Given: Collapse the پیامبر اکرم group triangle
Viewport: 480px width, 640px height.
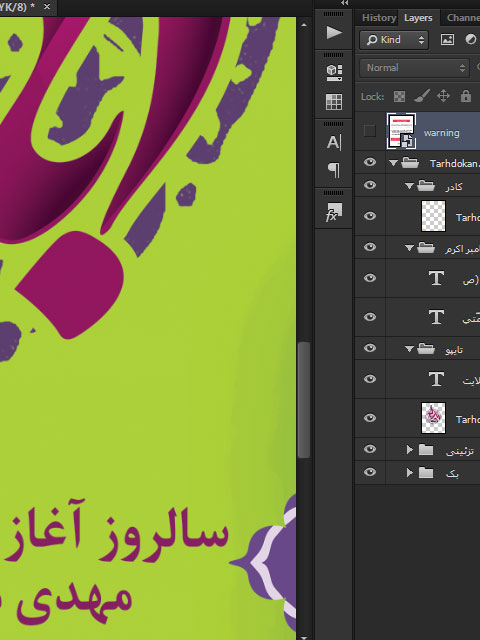Looking at the screenshot, I should click(409, 247).
